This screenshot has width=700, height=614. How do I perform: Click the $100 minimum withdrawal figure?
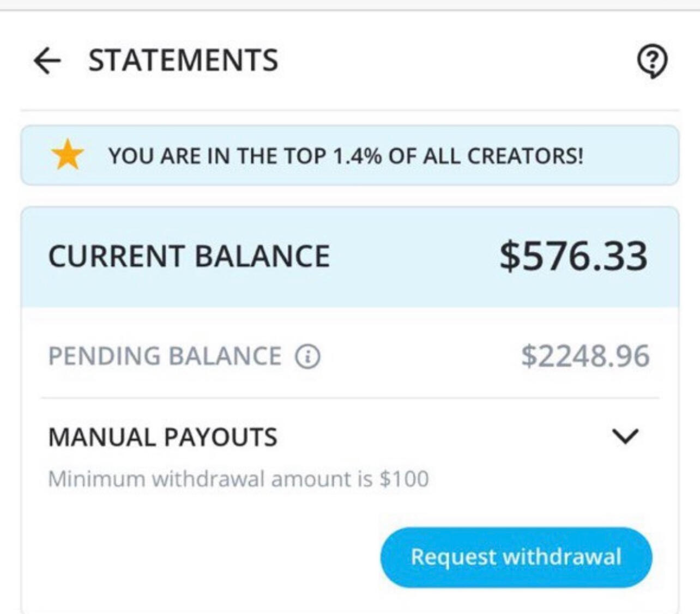tap(404, 479)
